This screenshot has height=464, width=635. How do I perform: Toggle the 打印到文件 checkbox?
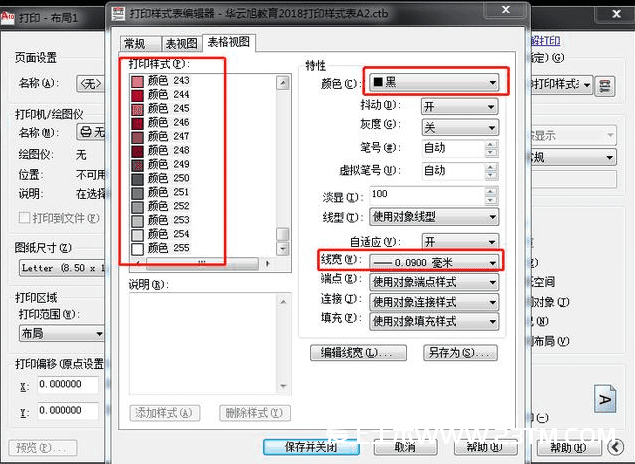coord(22,218)
